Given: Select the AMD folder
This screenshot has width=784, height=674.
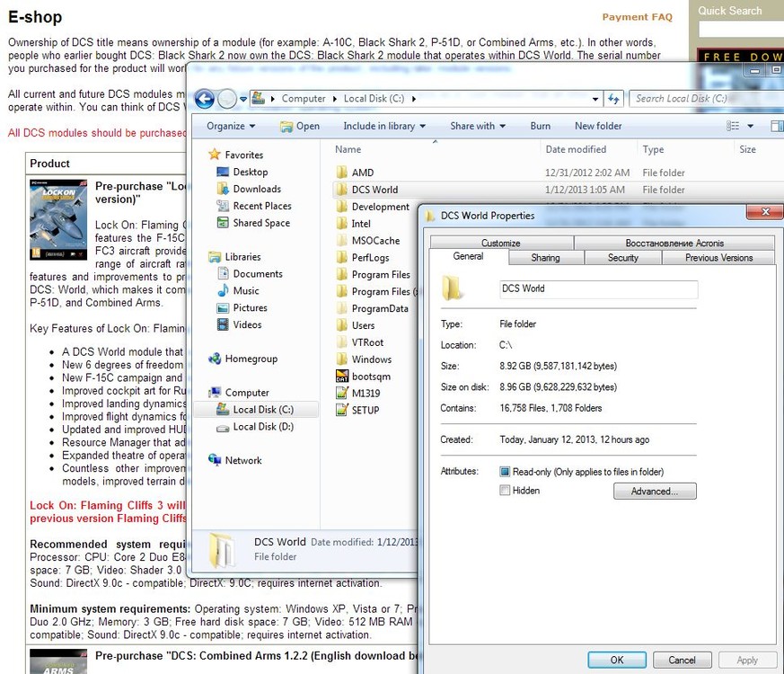Looking at the screenshot, I should click(356, 173).
